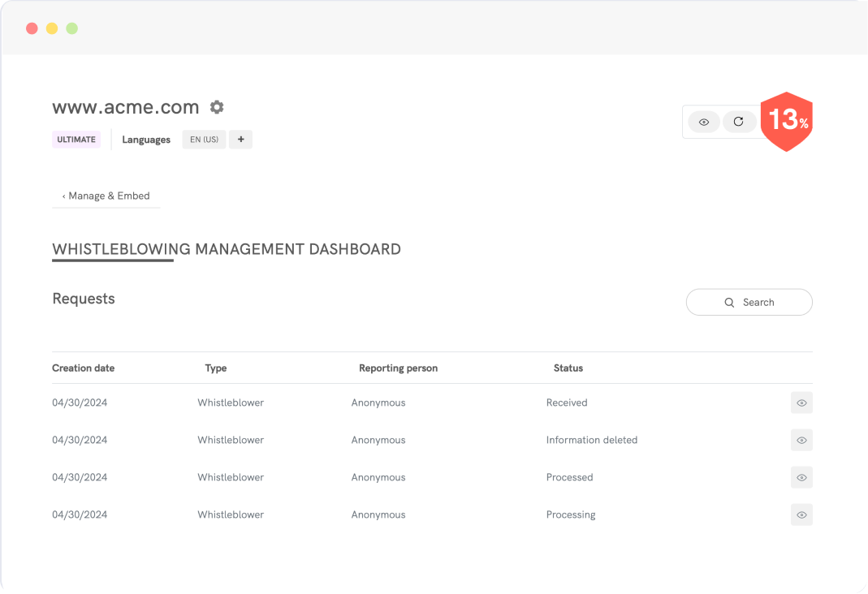Click the magnifier icon in search box

click(x=729, y=302)
